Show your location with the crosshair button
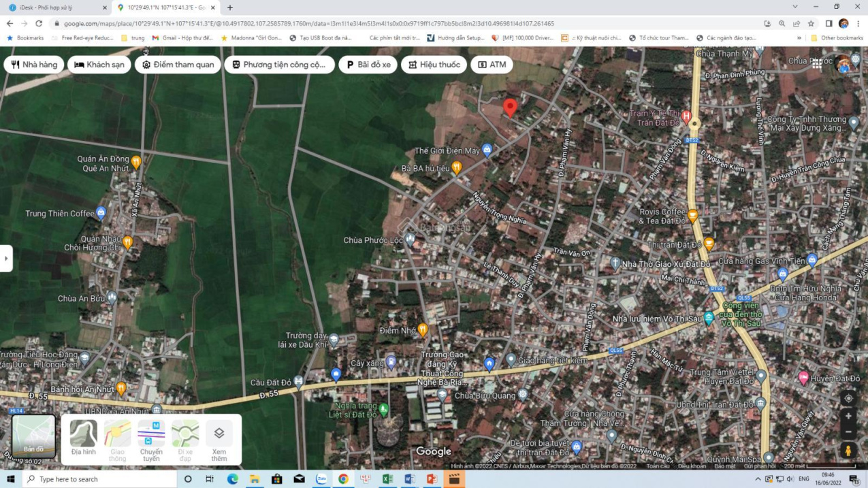 click(848, 398)
